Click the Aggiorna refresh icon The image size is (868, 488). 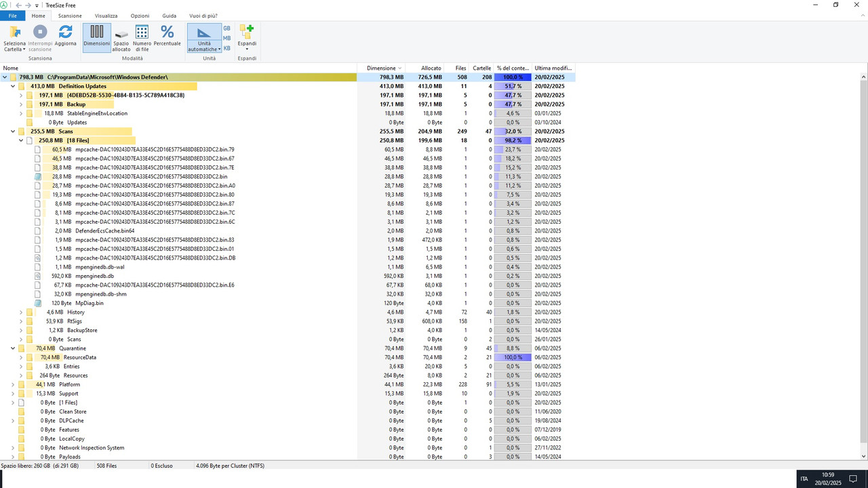66,31
